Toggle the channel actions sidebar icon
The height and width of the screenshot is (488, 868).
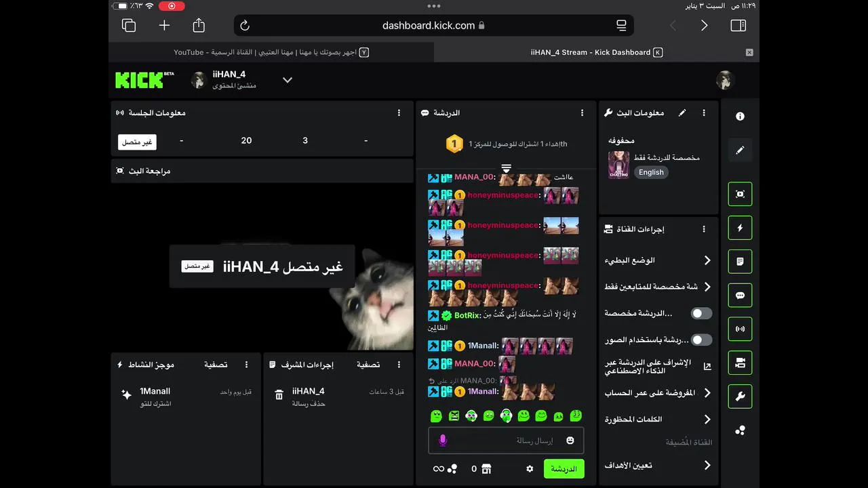(x=740, y=363)
